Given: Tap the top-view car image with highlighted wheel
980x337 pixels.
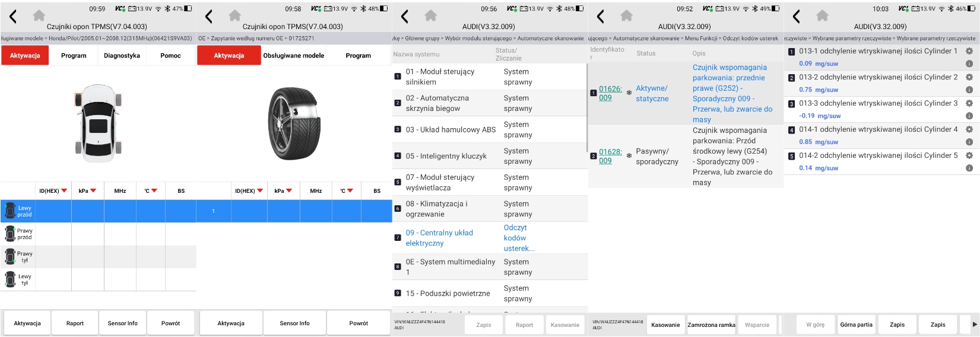Looking at the screenshot, I should [x=99, y=123].
